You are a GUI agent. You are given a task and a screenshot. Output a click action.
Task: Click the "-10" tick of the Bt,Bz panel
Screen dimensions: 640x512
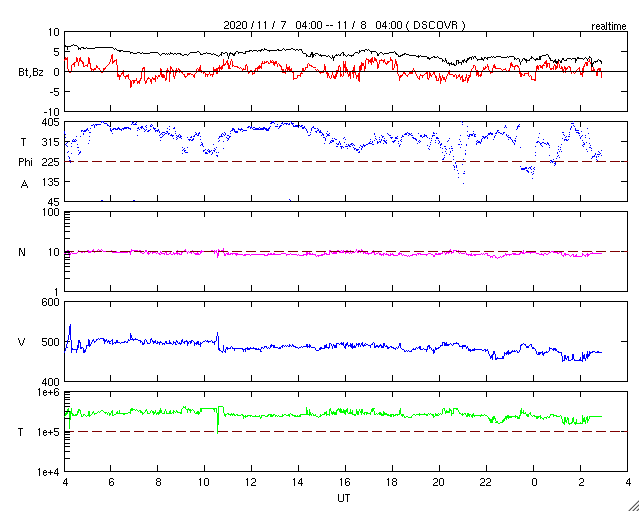pos(51,111)
